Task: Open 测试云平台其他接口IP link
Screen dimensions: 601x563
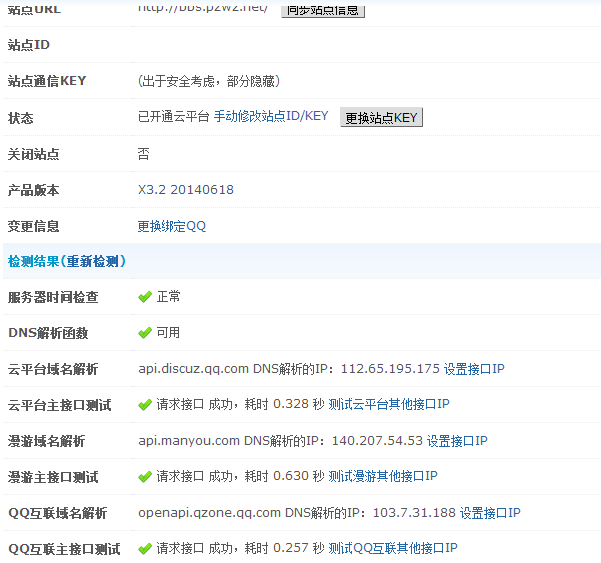Action: pyautogui.click(x=389, y=404)
